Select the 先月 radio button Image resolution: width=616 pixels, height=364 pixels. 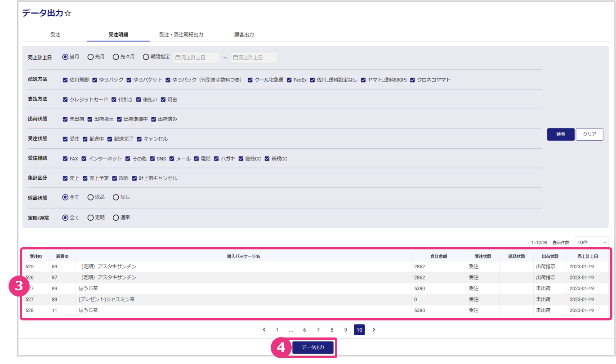point(90,57)
